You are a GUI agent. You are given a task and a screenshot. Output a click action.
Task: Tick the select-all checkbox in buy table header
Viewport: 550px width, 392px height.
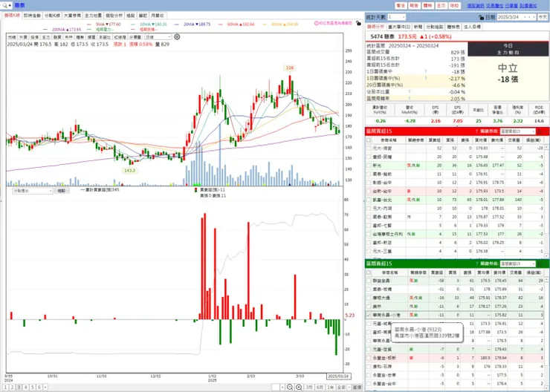(x=369, y=140)
